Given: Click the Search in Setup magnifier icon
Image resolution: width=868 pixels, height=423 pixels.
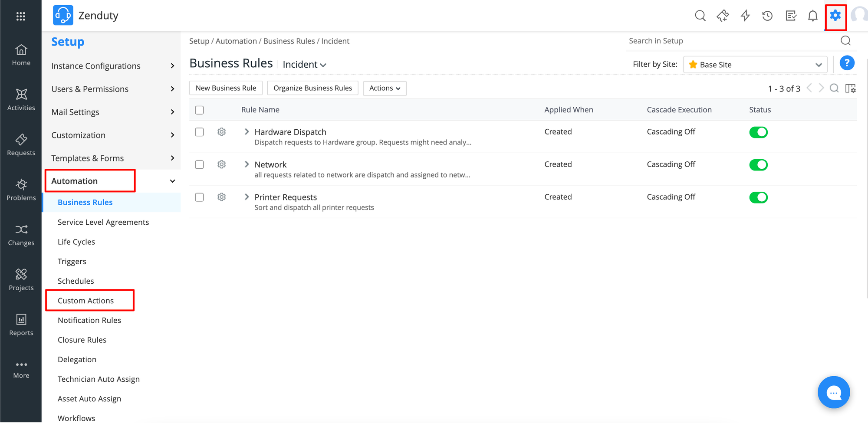Looking at the screenshot, I should pos(845,41).
